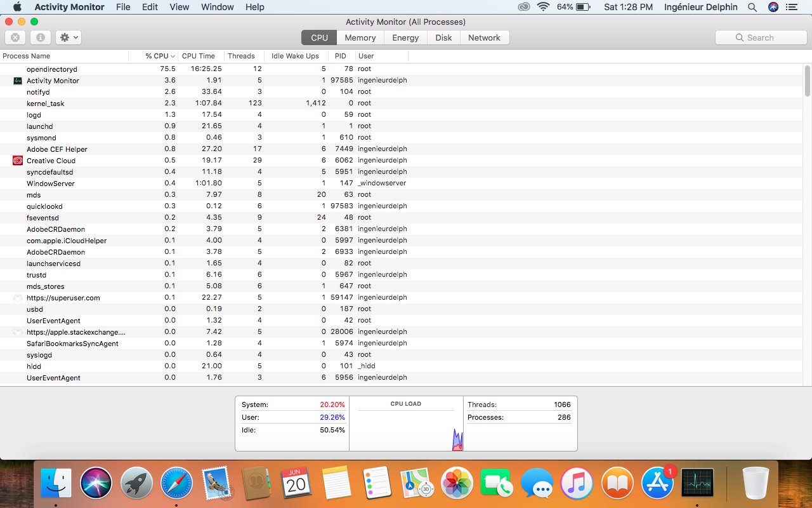
Task: Open Photos from the Dock
Action: tap(457, 484)
